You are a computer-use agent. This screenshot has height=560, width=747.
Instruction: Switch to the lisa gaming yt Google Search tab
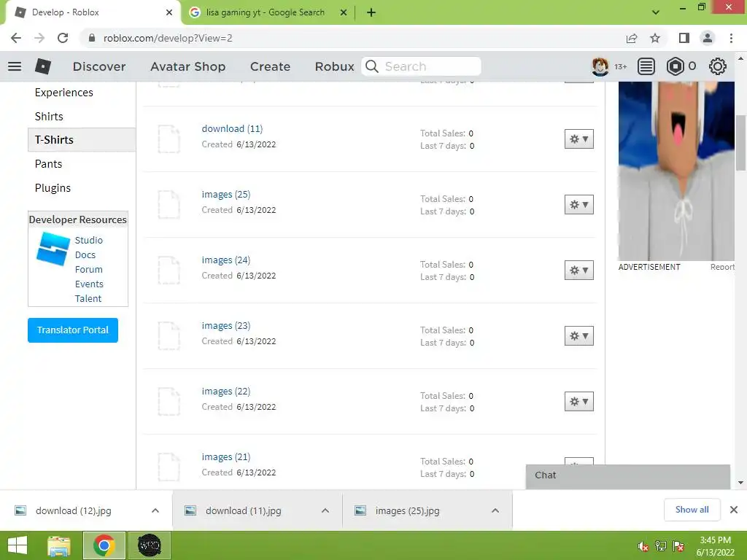pos(268,12)
